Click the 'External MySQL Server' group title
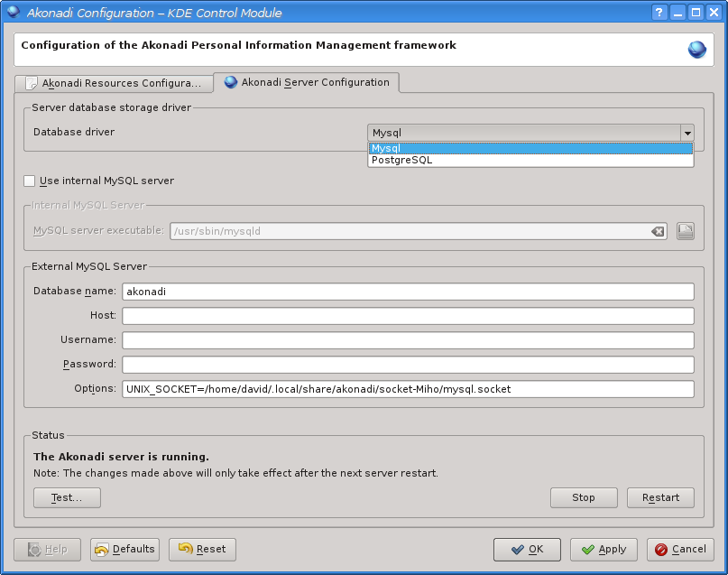Viewport: 728px width, 575px height. pyautogui.click(x=89, y=266)
